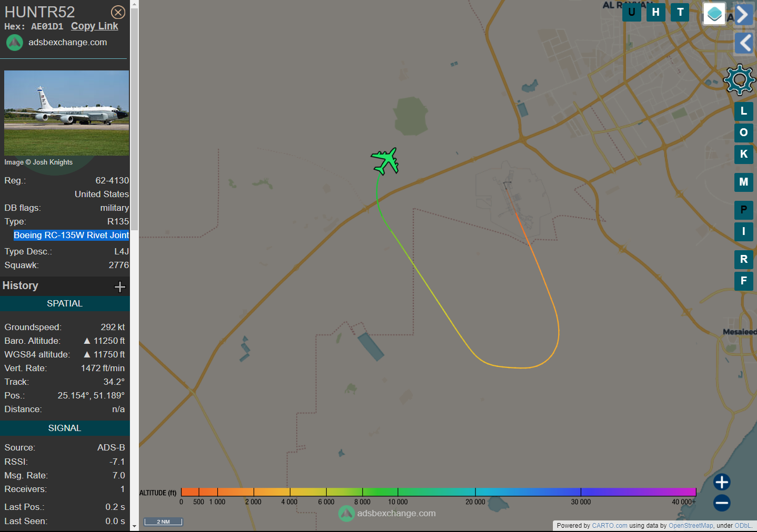Viewport: 757px width, 532px height.
Task: Click the CARTO.com attribution link
Action: click(x=610, y=526)
